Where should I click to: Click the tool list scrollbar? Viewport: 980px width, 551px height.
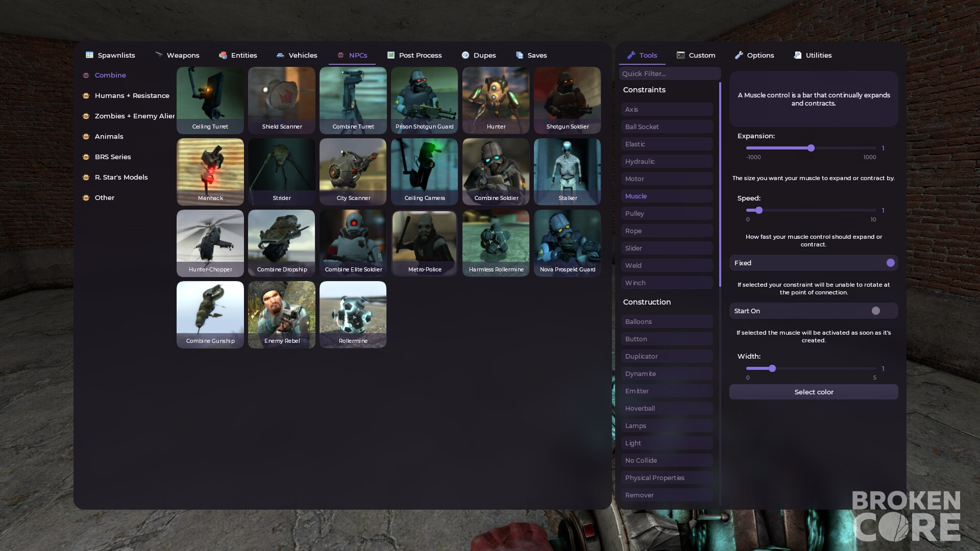pyautogui.click(x=720, y=184)
